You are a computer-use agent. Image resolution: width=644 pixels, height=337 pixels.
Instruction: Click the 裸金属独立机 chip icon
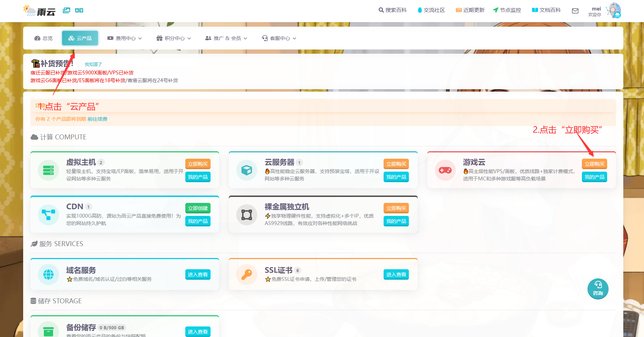click(246, 214)
